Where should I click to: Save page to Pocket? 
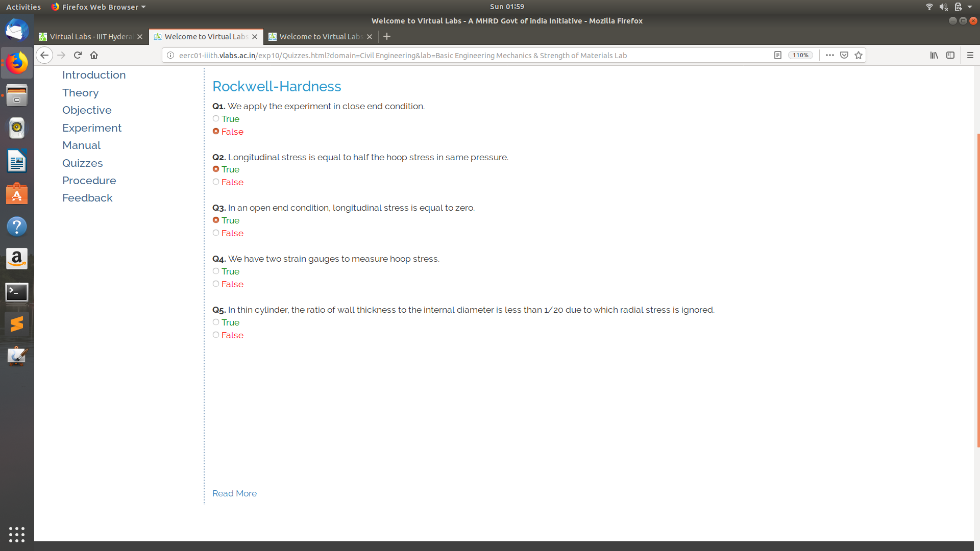click(844, 55)
